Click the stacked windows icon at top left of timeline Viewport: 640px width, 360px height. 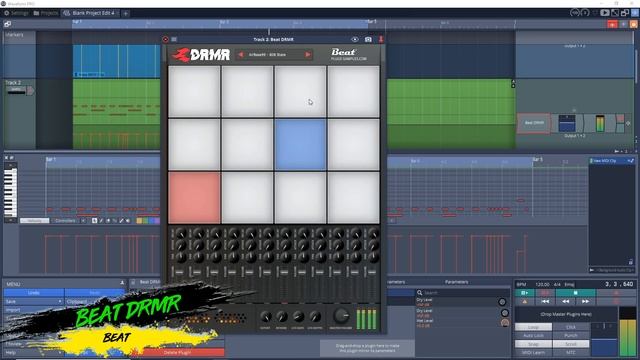point(7,24)
